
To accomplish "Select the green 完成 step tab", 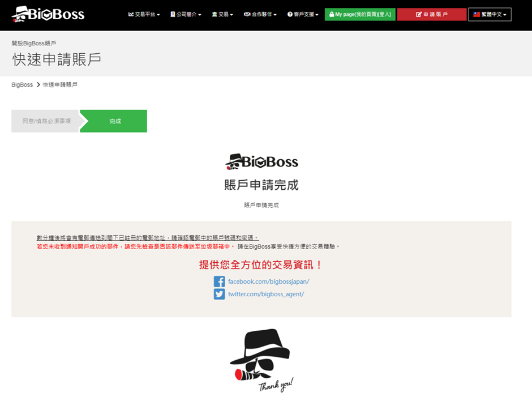I will (x=115, y=121).
